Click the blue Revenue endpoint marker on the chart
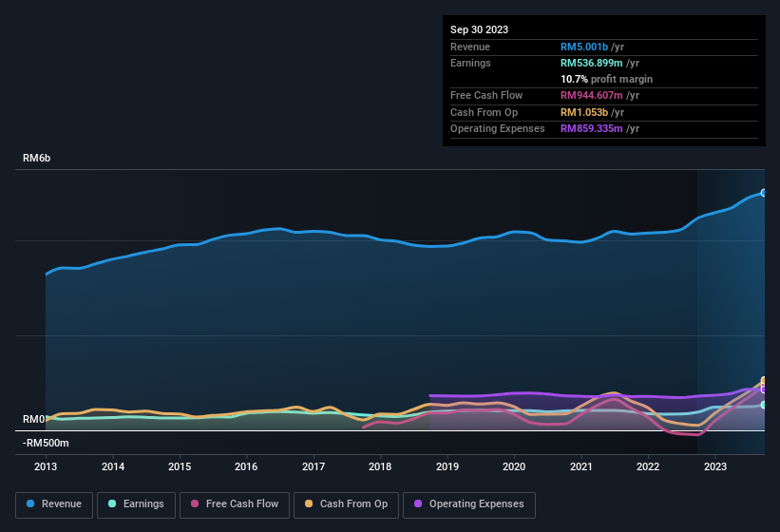 tap(763, 193)
